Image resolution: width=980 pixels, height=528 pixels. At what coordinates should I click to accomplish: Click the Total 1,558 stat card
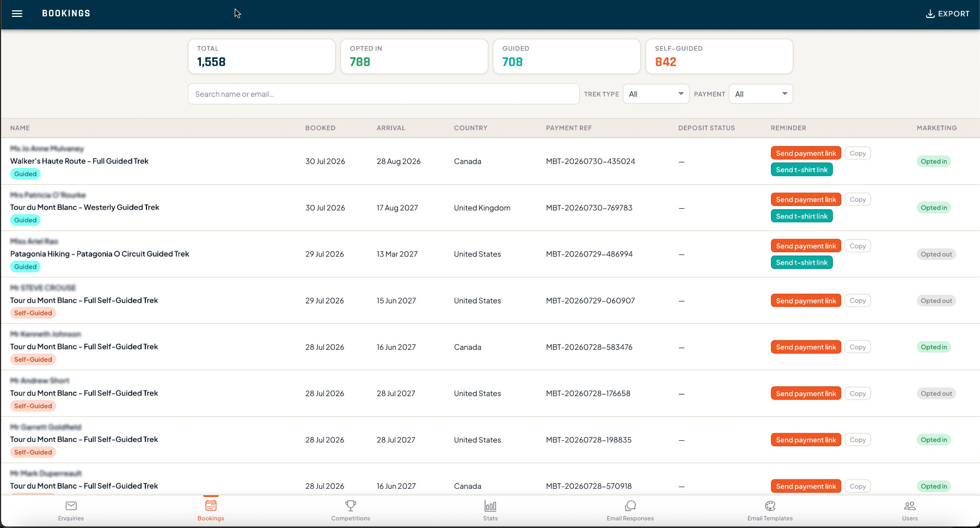[x=261, y=56]
